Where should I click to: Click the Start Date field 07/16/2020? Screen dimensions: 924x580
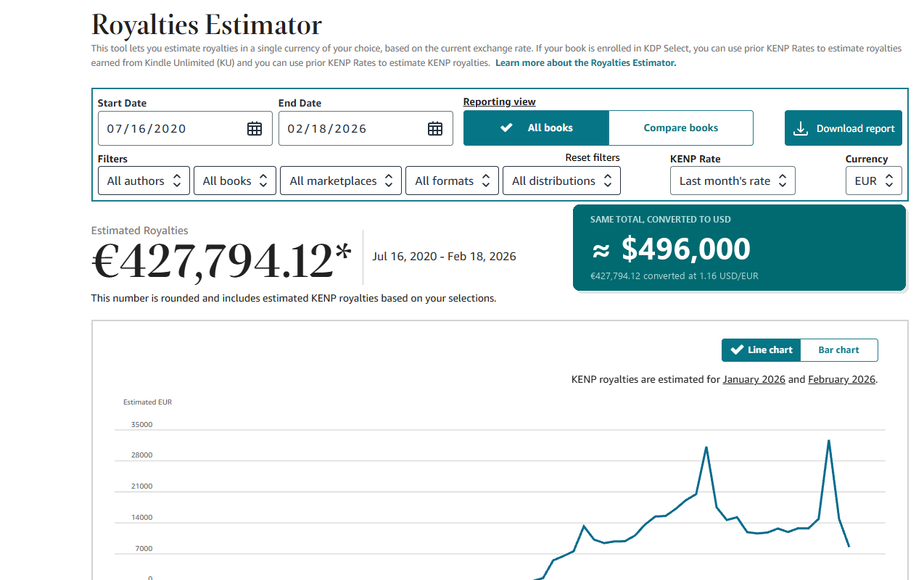185,128
